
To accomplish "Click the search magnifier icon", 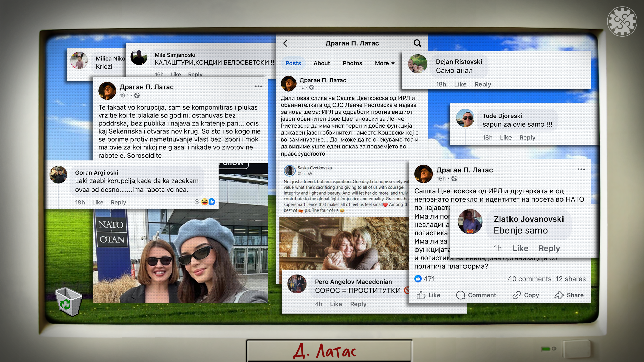I will 417,43.
